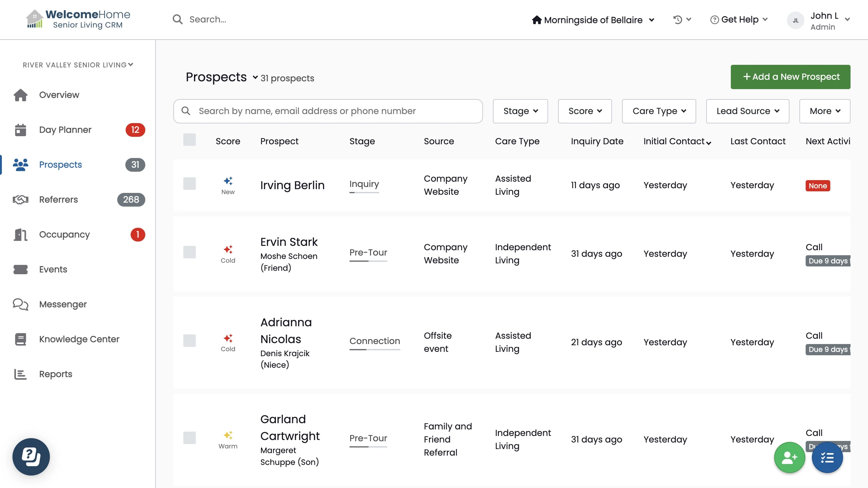
Task: Check the Irving Berlin row checkbox
Action: [189, 184]
